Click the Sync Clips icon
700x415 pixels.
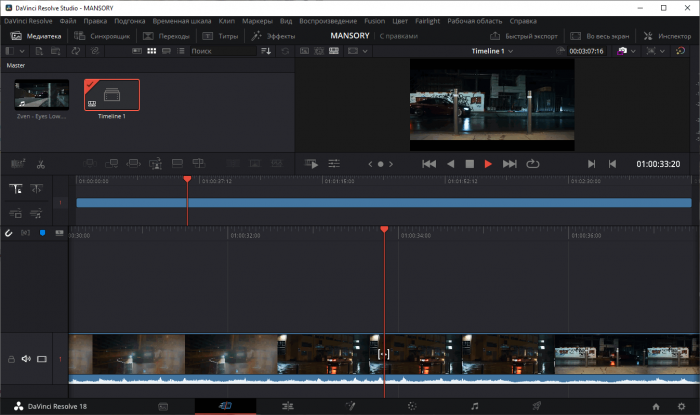coord(75,51)
